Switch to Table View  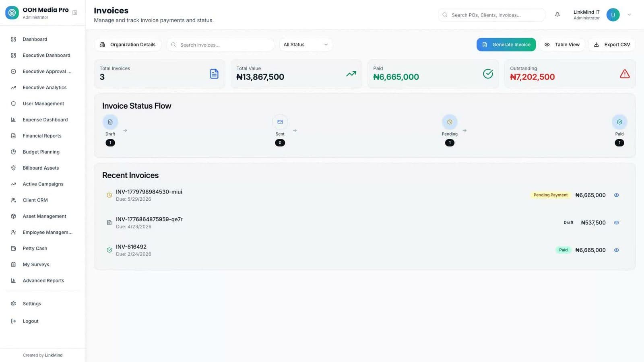pos(562,45)
